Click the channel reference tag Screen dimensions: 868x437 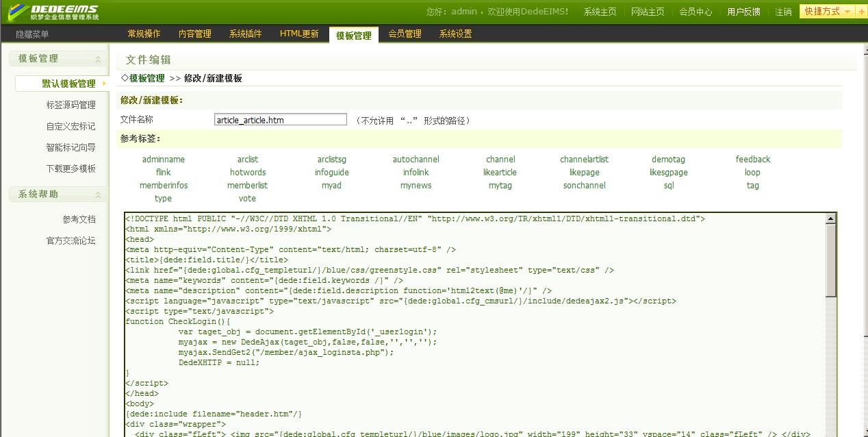click(500, 160)
